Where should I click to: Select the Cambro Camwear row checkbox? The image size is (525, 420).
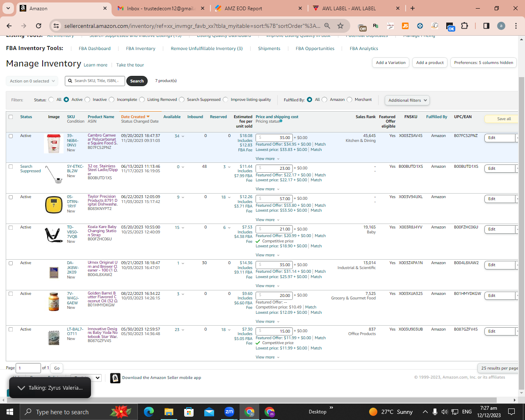coord(11,136)
